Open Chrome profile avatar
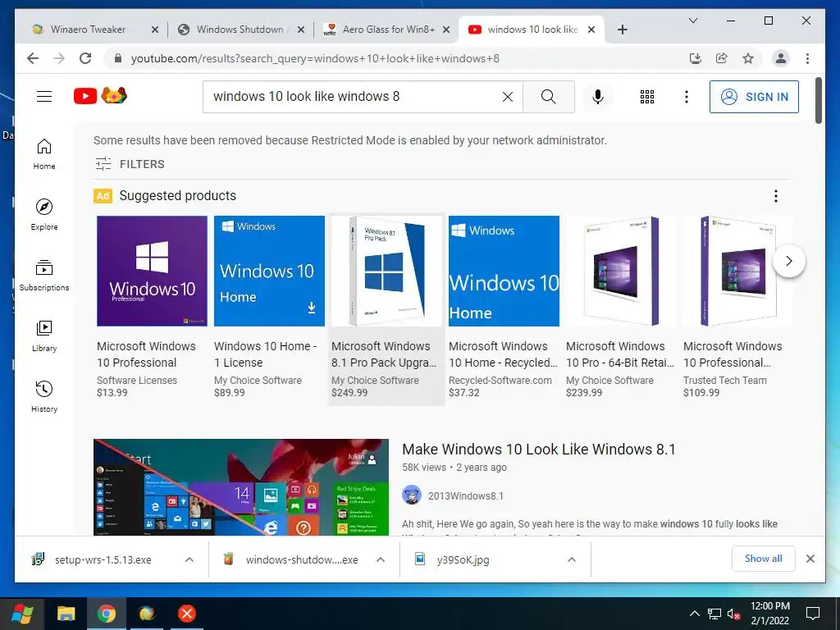 coord(781,58)
